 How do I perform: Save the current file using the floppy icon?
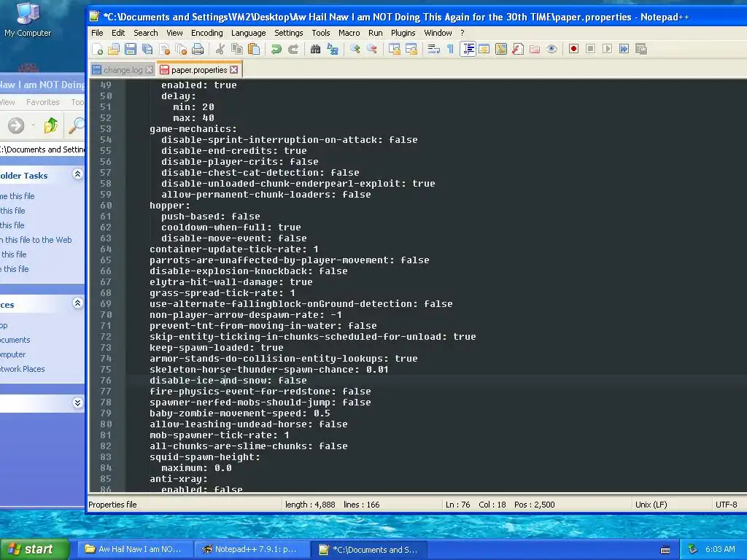click(131, 49)
